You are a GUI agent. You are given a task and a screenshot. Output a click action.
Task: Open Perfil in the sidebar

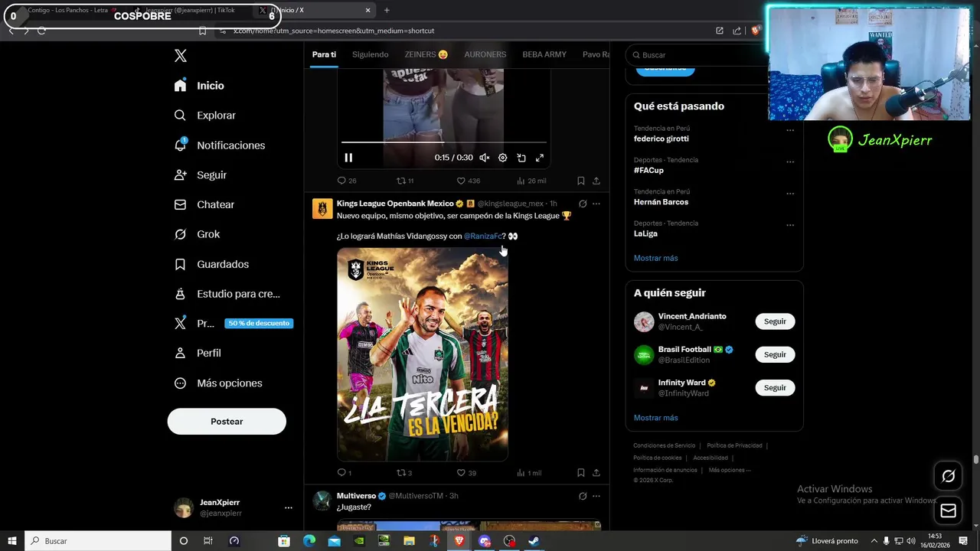point(198,353)
